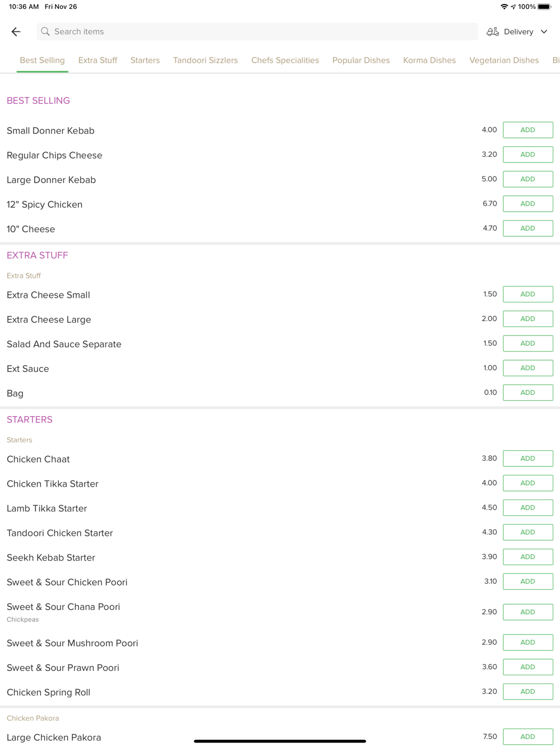Screen dimensions: 560x747
Task: Tap the battery status icon
Action: 544,7
